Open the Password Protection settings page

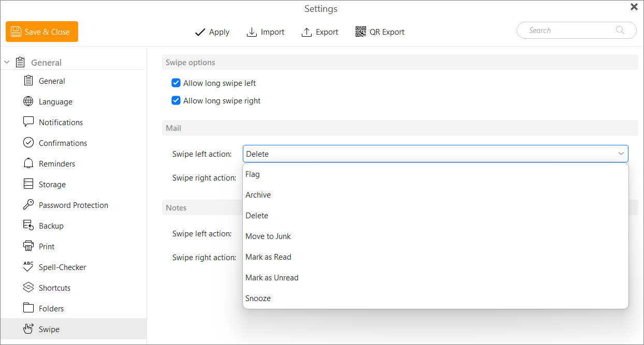pyautogui.click(x=74, y=205)
